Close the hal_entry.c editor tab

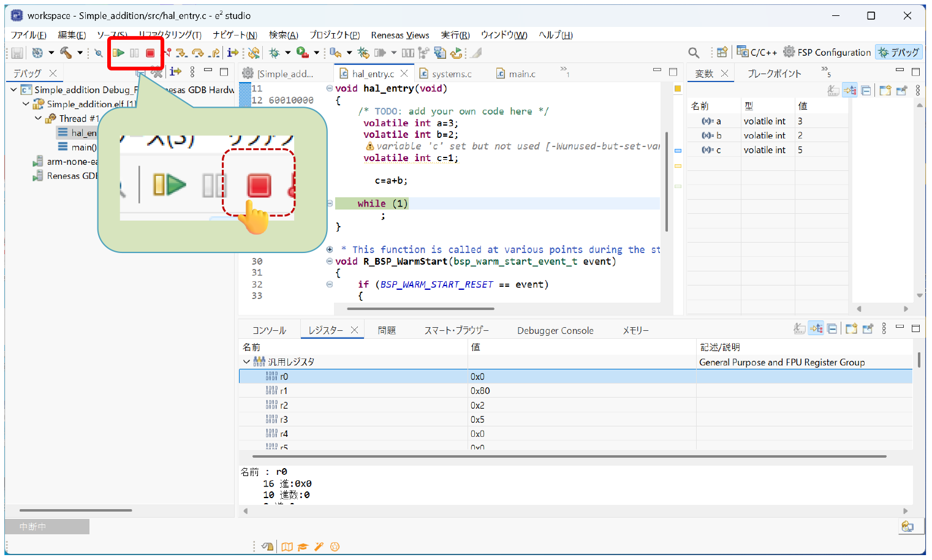404,74
